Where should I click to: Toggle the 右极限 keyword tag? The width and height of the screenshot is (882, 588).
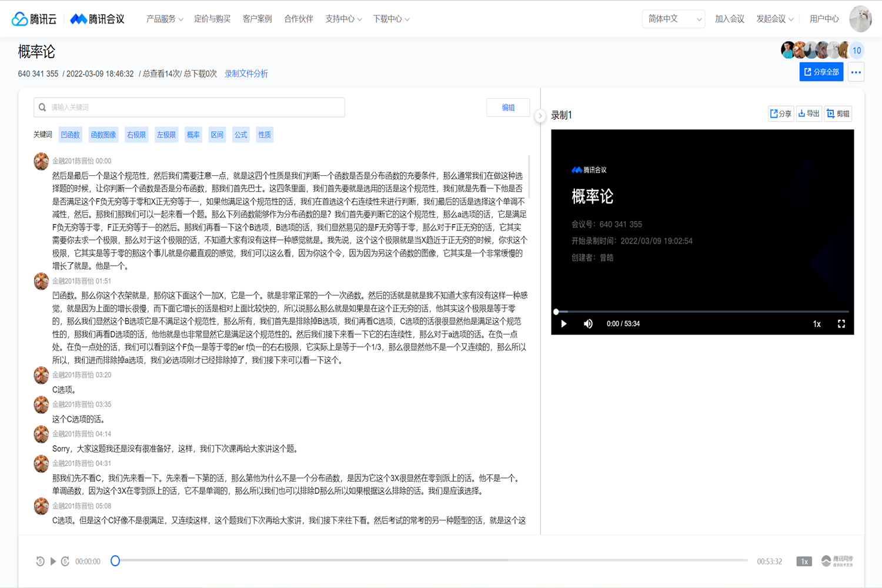pyautogui.click(x=136, y=135)
